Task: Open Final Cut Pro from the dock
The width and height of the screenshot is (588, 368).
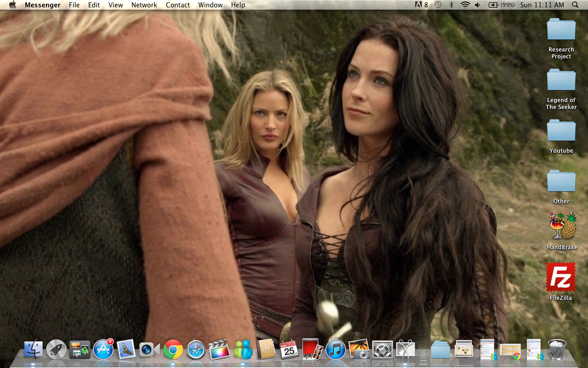Action: [x=219, y=350]
